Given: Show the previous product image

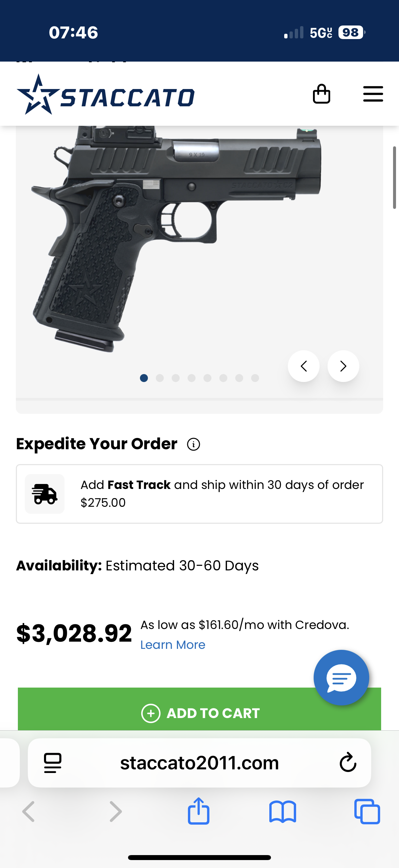Looking at the screenshot, I should pyautogui.click(x=303, y=366).
